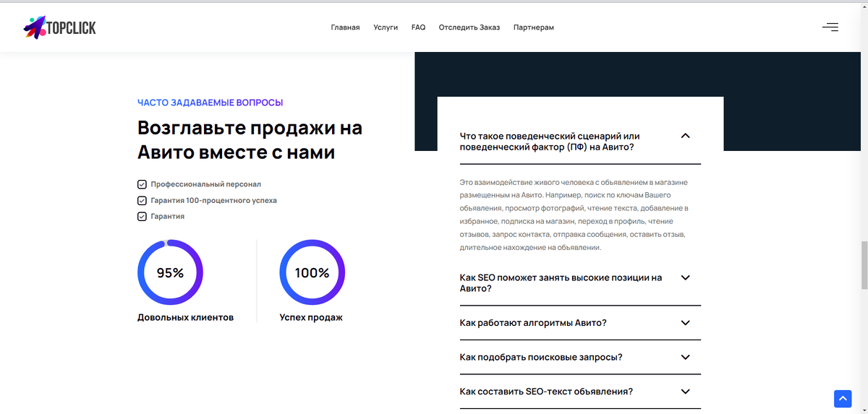Click the page vertical scrollbar thumb
Viewport: 868px width, 414px height.
(864, 265)
